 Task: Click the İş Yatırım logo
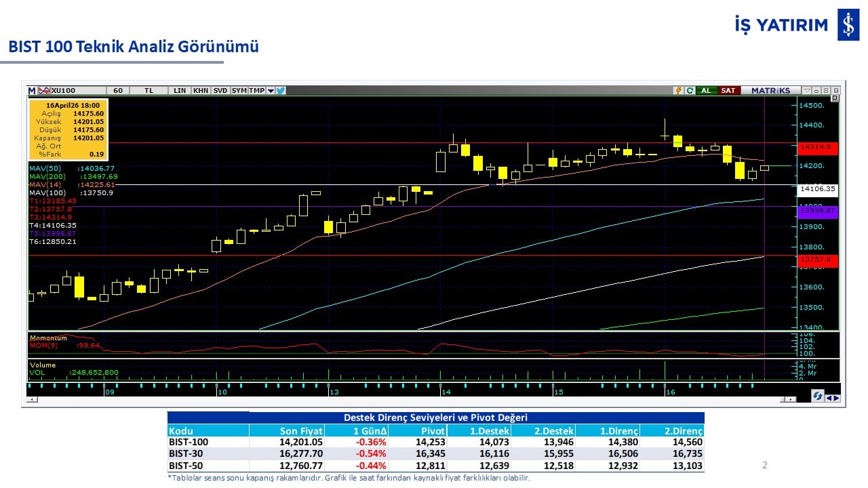tap(848, 25)
